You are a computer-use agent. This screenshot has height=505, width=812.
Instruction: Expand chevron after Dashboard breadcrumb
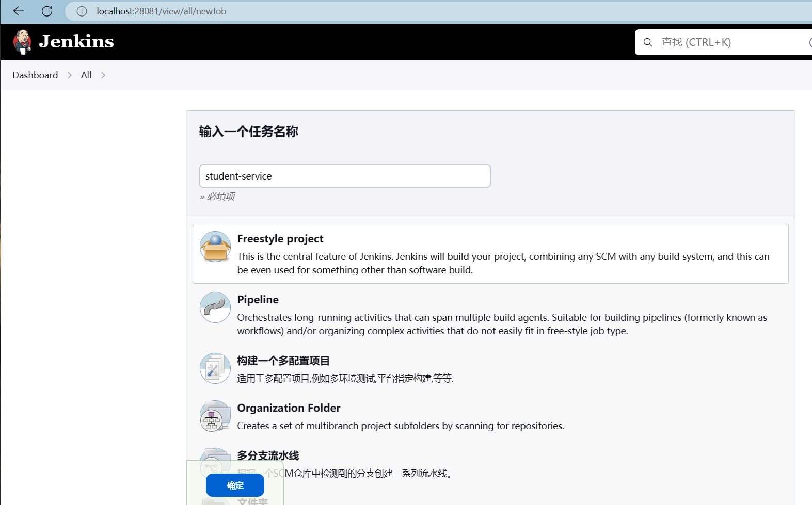coord(70,75)
